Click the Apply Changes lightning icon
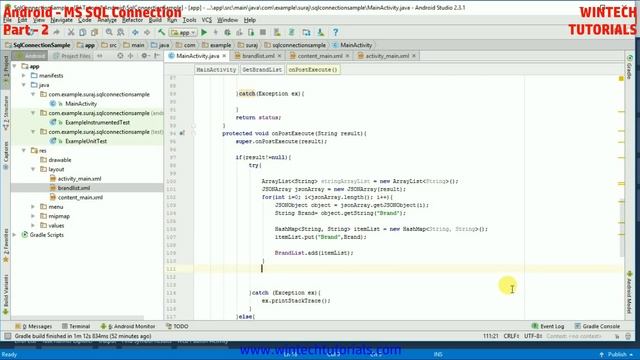This screenshot has width=640, height=360. (x=216, y=32)
